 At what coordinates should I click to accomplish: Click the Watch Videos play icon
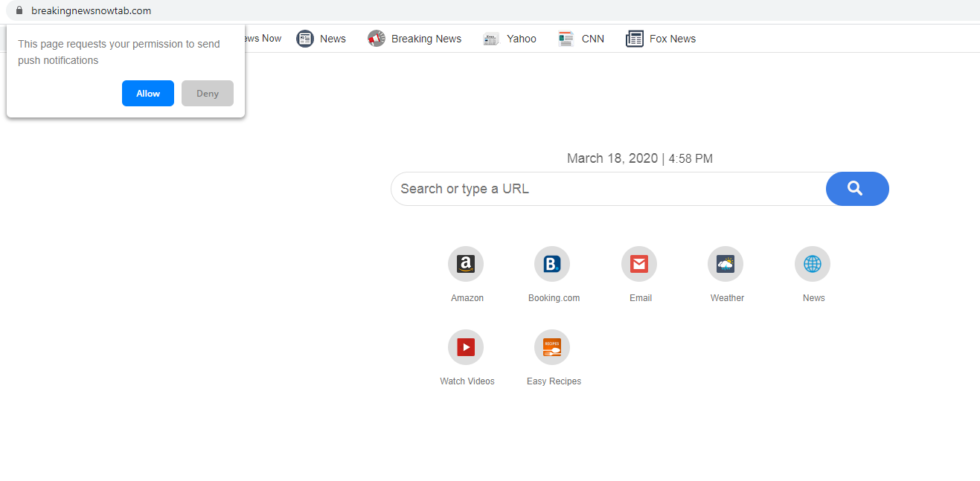click(466, 347)
